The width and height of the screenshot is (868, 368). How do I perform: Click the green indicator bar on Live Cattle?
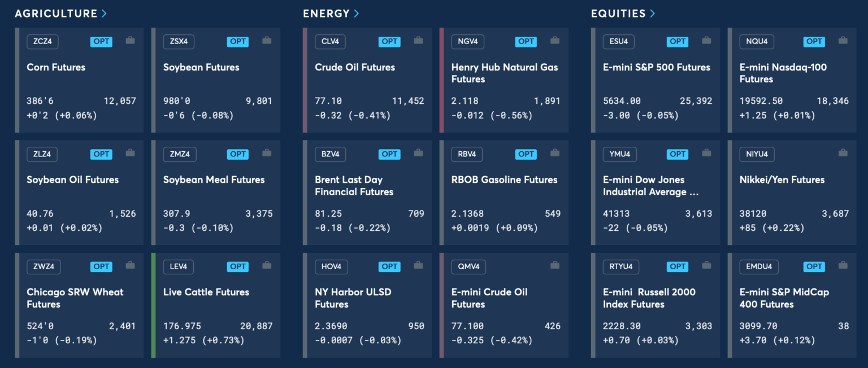point(153,305)
